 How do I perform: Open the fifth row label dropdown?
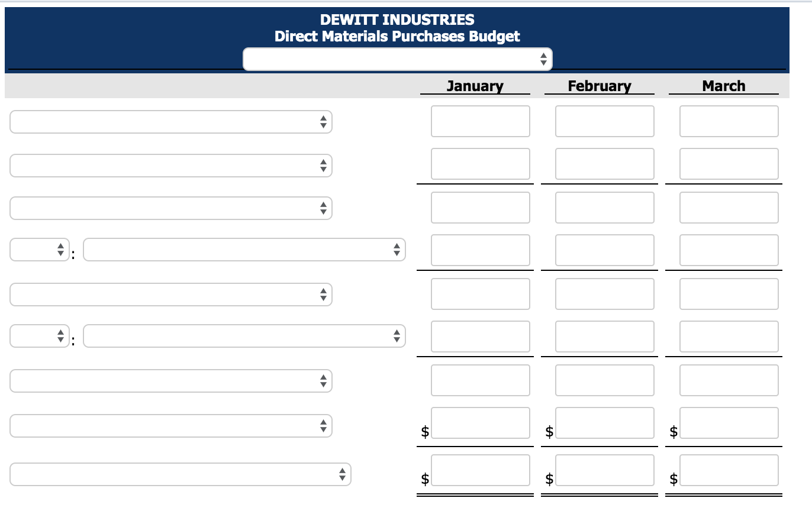170,294
